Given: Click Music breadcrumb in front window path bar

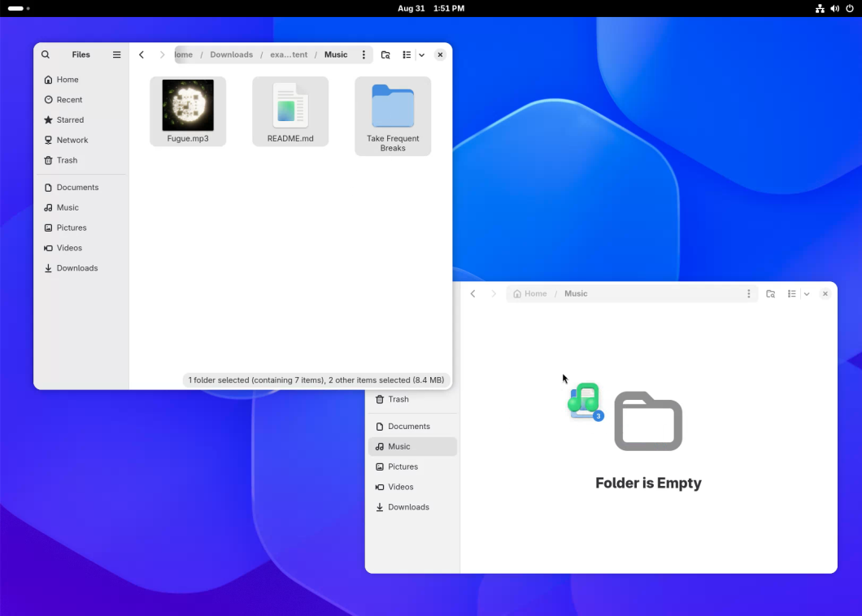Looking at the screenshot, I should click(x=336, y=54).
